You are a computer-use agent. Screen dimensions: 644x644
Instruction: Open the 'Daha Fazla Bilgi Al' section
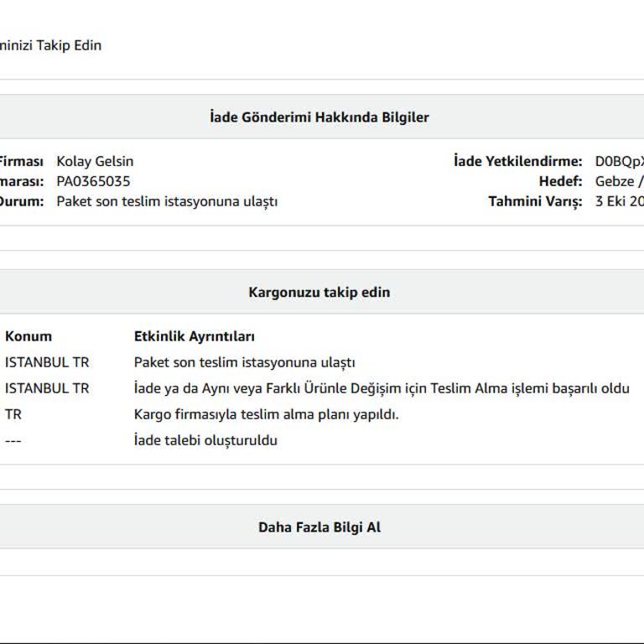319,527
